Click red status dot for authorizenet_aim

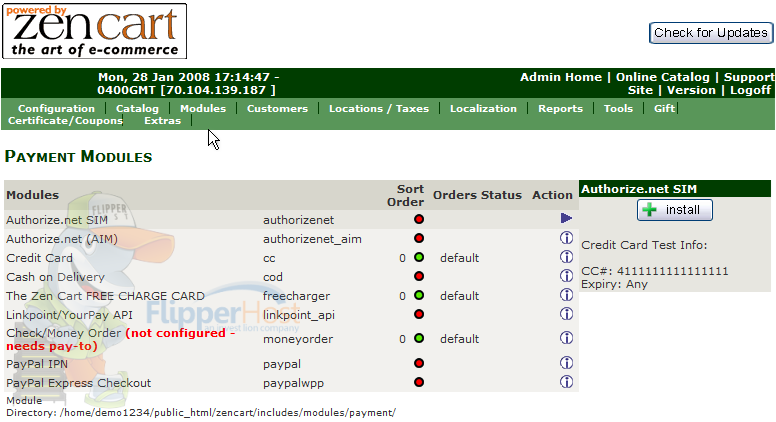tap(419, 238)
